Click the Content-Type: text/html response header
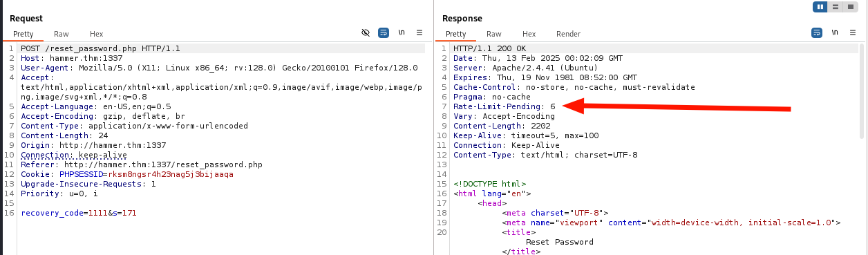This screenshot has width=868, height=255. [545, 155]
